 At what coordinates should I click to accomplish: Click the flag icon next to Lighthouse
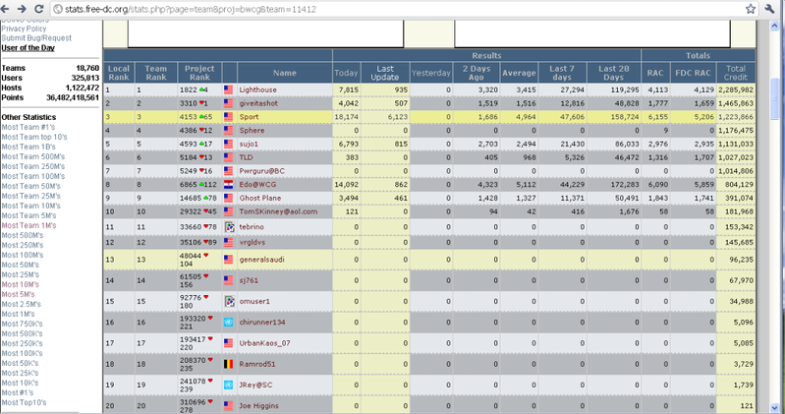229,89
